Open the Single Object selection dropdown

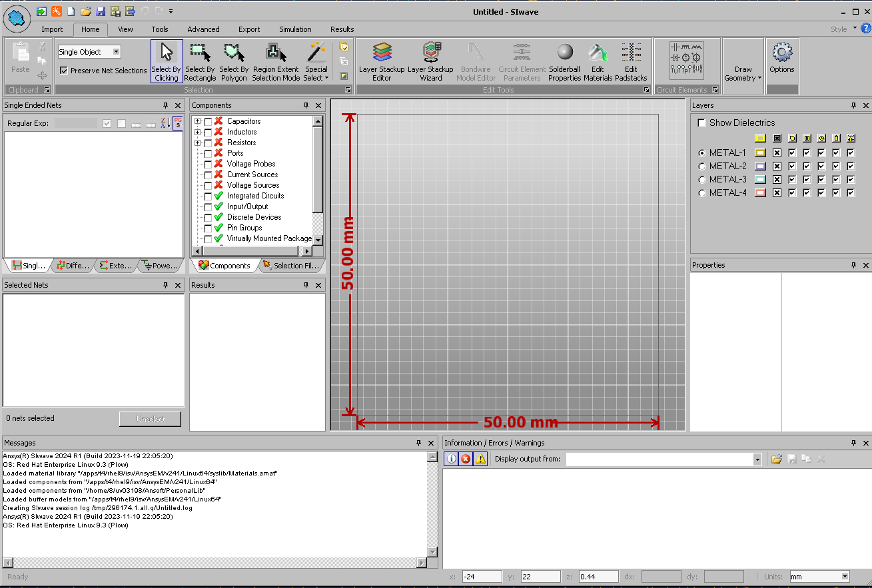coord(116,52)
